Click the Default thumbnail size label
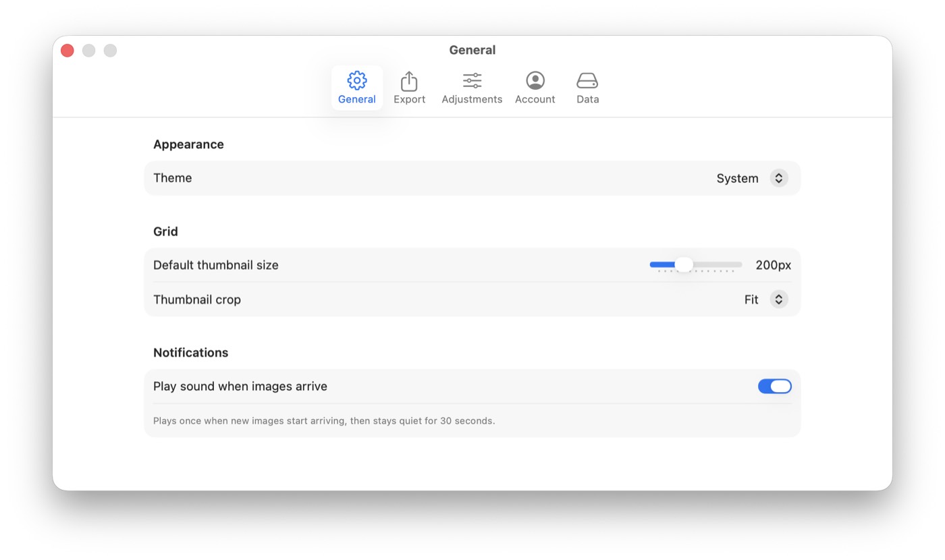Viewport: 945px width, 560px height. click(215, 265)
